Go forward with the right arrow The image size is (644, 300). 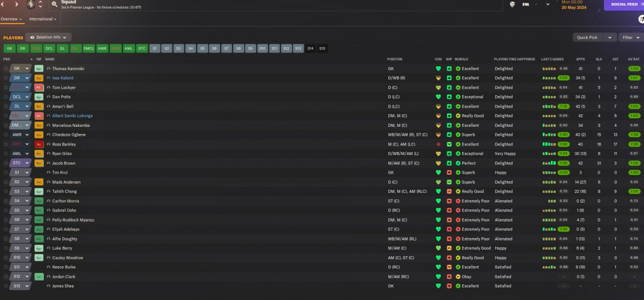[x=16, y=5]
